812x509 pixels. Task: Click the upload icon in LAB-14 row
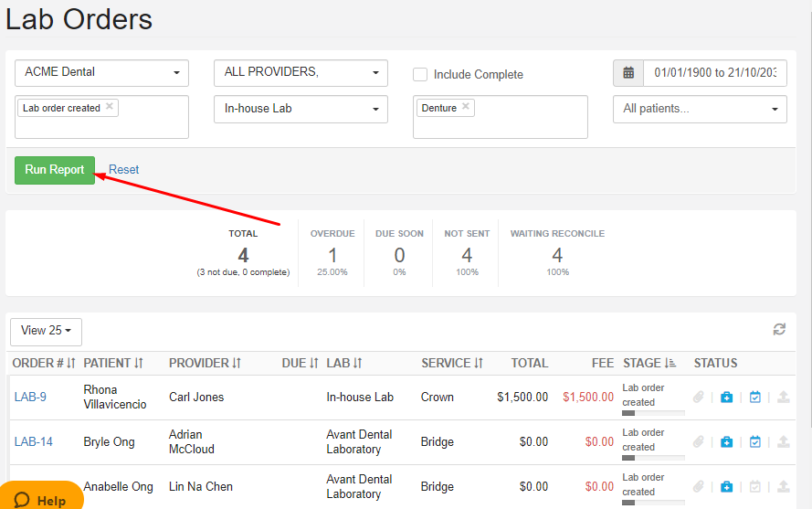783,442
